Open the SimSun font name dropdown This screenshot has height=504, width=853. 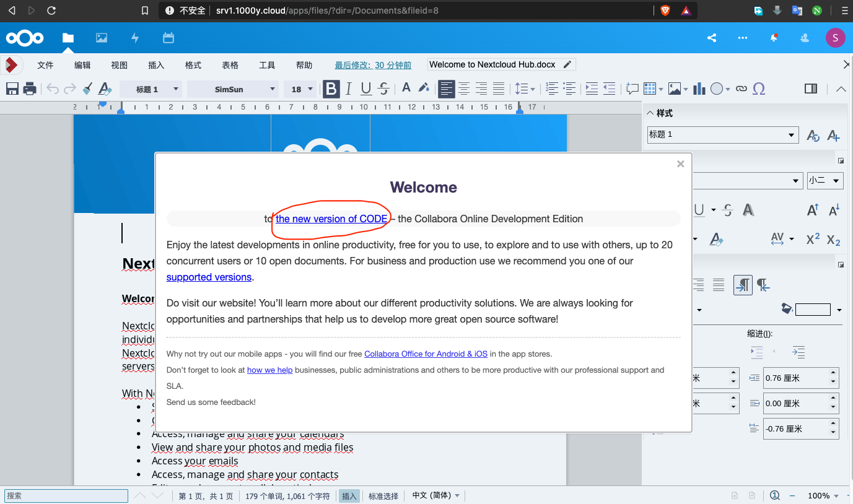(x=232, y=89)
